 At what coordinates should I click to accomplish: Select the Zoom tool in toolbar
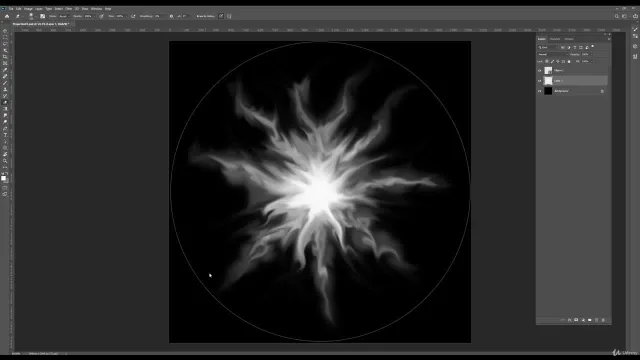pyautogui.click(x=5, y=161)
